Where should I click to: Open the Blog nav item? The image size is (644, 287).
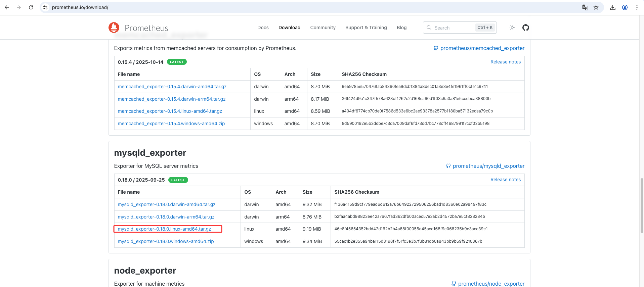pos(401,28)
